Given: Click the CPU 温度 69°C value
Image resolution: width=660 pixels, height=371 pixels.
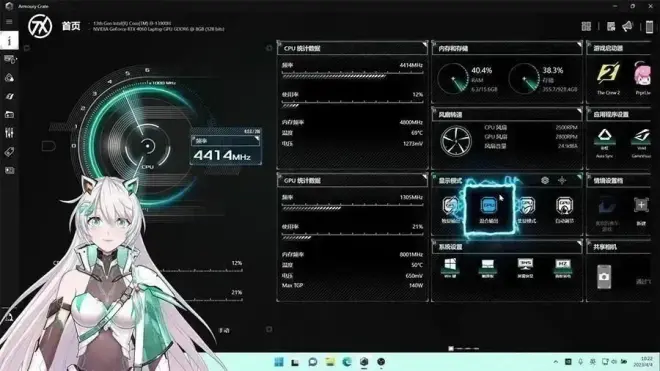Looking at the screenshot, I should click(x=417, y=133).
